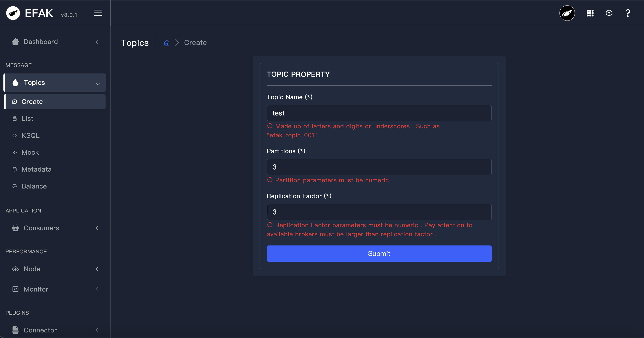Expand the Monitor submenu arrow
Viewport: 644px width, 338px height.
(97, 289)
